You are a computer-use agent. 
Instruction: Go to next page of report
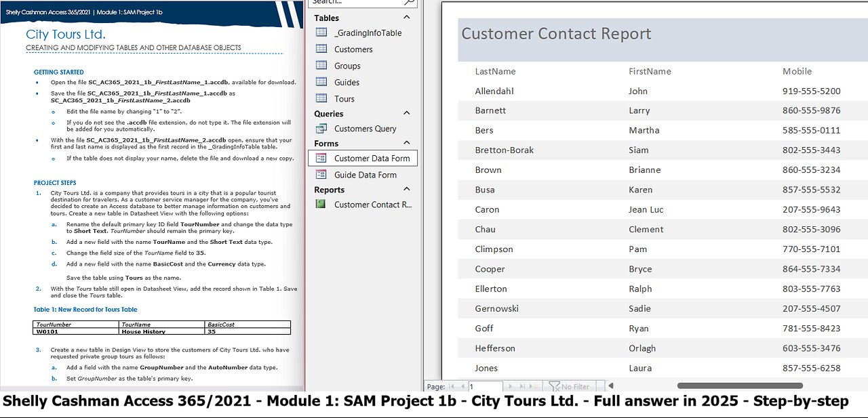click(x=511, y=386)
